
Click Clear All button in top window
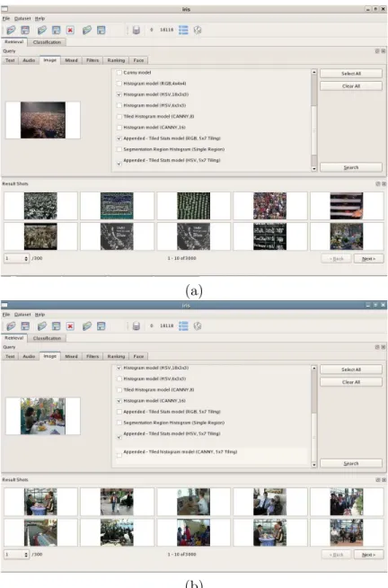point(351,86)
